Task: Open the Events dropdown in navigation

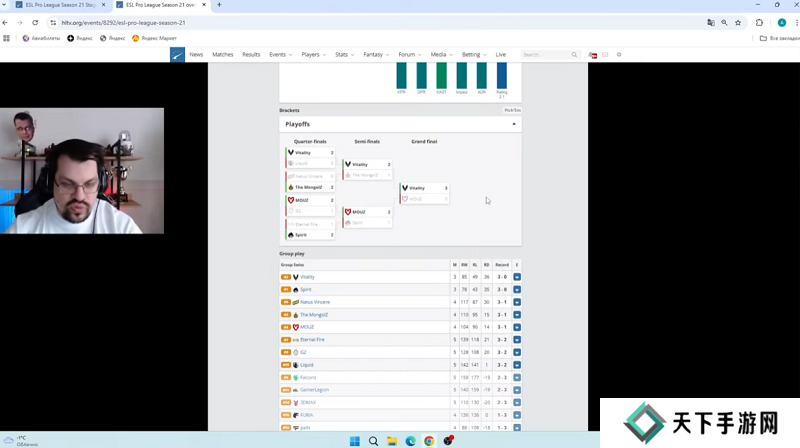Action: (x=279, y=55)
